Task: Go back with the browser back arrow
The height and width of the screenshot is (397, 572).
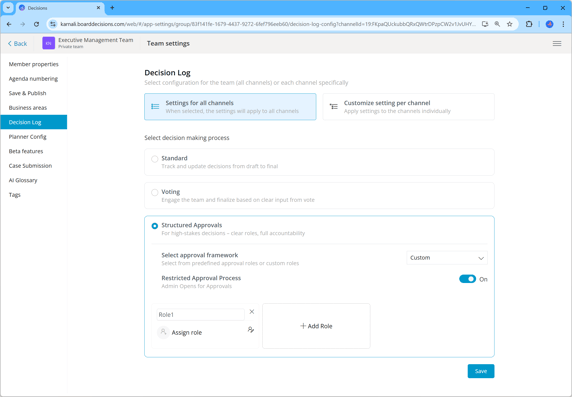Action: pyautogui.click(x=9, y=24)
